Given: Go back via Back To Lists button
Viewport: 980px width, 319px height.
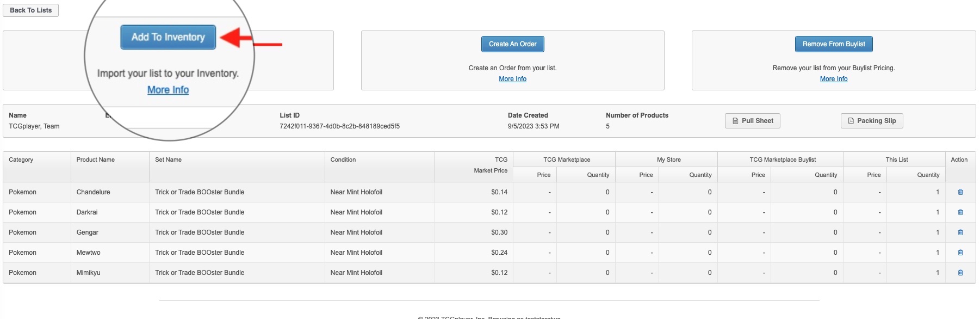Looking at the screenshot, I should point(31,10).
